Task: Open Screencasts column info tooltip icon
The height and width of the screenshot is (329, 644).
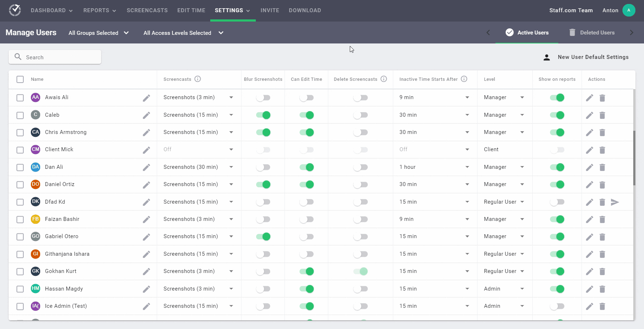Action: (198, 79)
